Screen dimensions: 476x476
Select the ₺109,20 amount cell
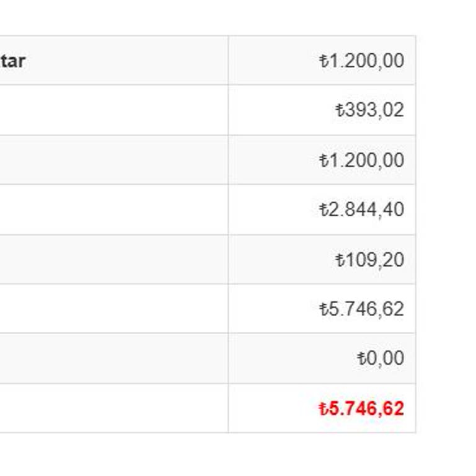tap(369, 259)
